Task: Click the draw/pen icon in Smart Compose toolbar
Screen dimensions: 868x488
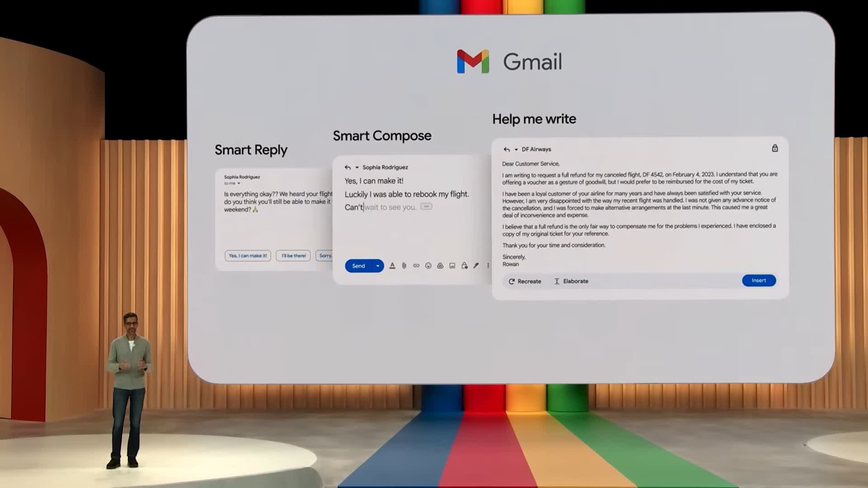Action: click(x=476, y=266)
